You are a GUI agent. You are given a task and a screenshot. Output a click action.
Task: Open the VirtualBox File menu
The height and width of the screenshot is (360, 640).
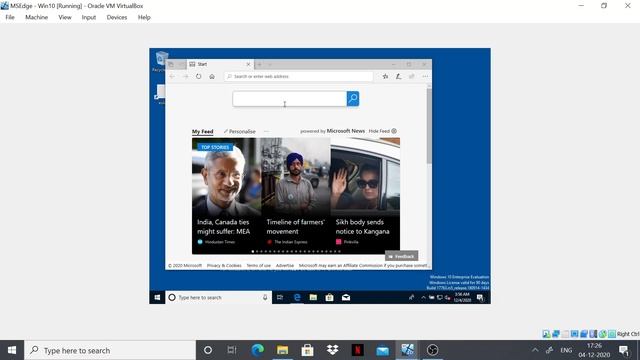(10, 17)
